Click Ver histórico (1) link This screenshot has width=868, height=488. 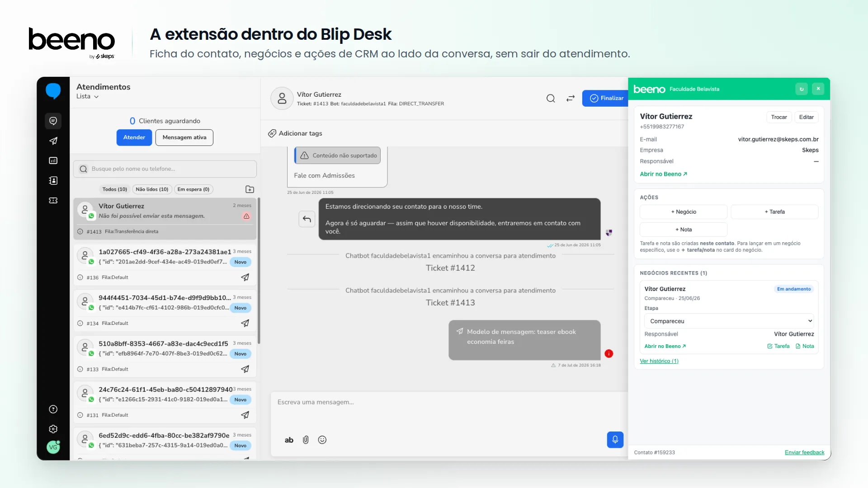pyautogui.click(x=659, y=361)
